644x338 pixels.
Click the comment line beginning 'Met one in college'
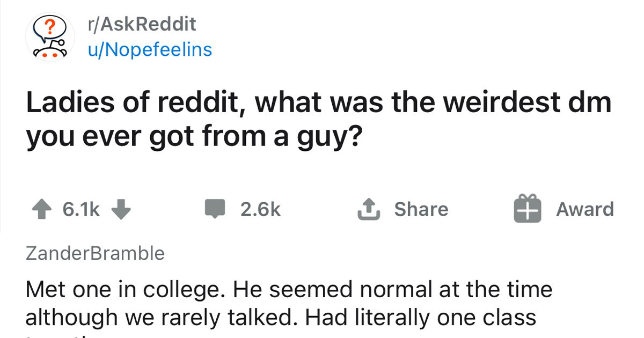pos(289,290)
